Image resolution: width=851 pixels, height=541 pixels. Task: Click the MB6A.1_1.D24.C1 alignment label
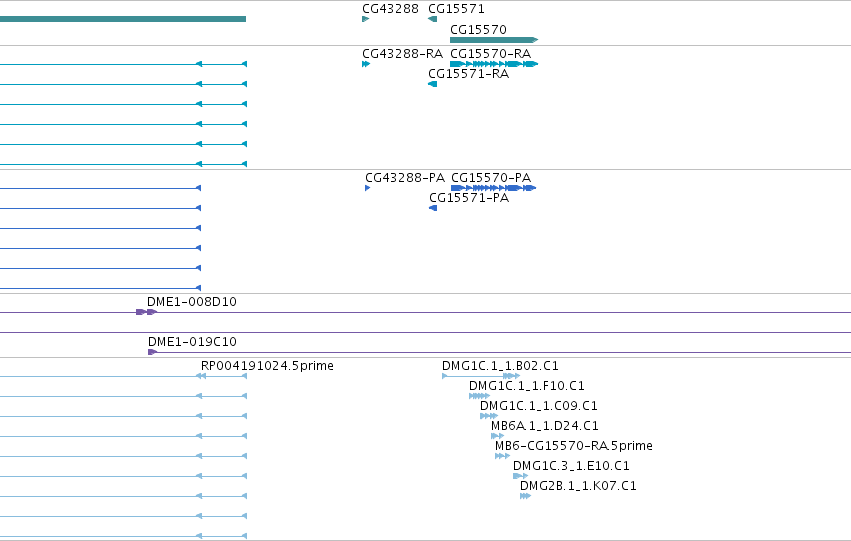click(x=544, y=426)
